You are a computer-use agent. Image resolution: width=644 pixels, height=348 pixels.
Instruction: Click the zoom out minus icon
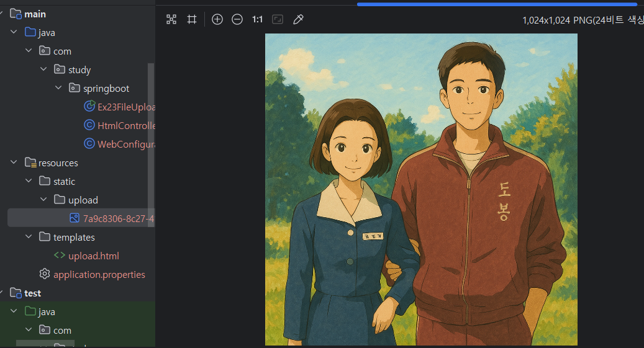[x=237, y=19]
